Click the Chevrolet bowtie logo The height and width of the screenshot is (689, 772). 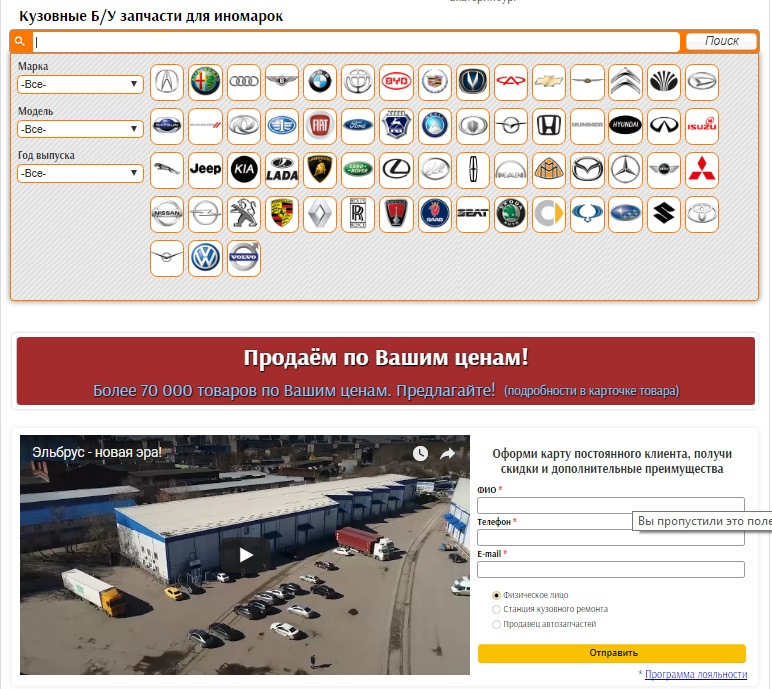click(x=549, y=82)
